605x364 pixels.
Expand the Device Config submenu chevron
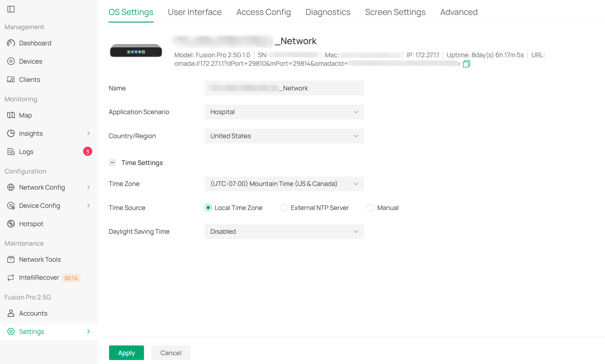coord(88,206)
